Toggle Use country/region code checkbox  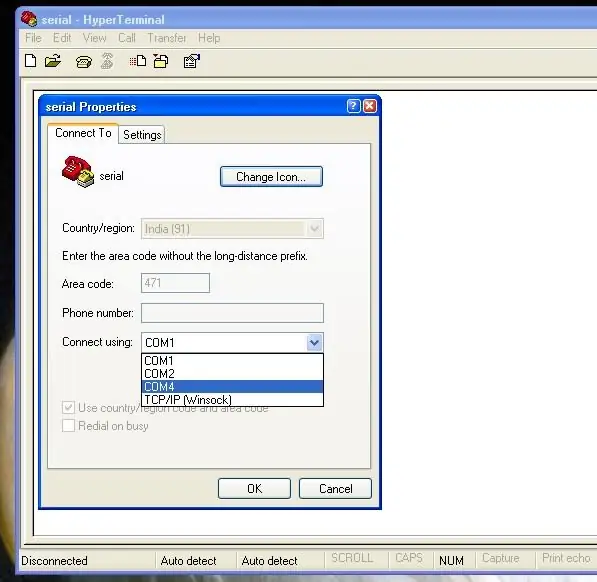(69, 408)
